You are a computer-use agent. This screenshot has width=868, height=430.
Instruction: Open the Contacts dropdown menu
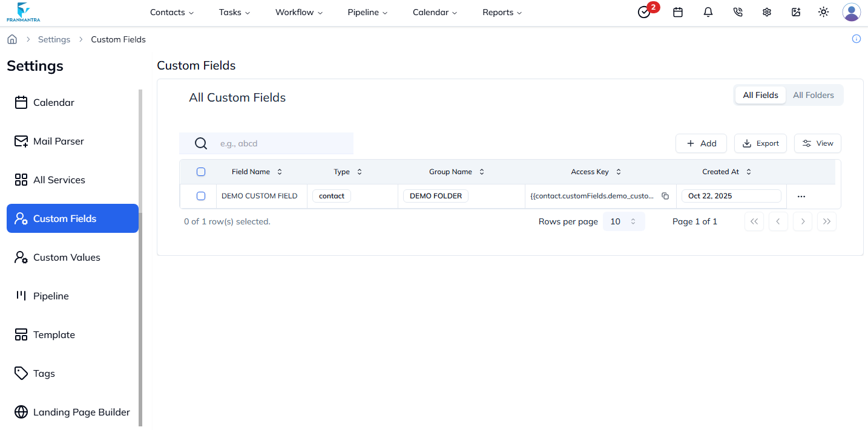(x=171, y=12)
